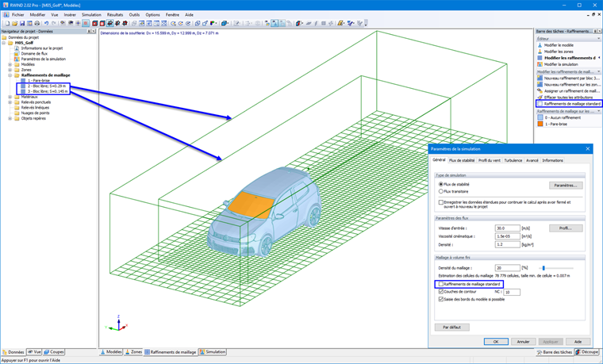Enable Raffinements de maillage standard in dialog
Viewport: 603px width, 364px height.
441,284
